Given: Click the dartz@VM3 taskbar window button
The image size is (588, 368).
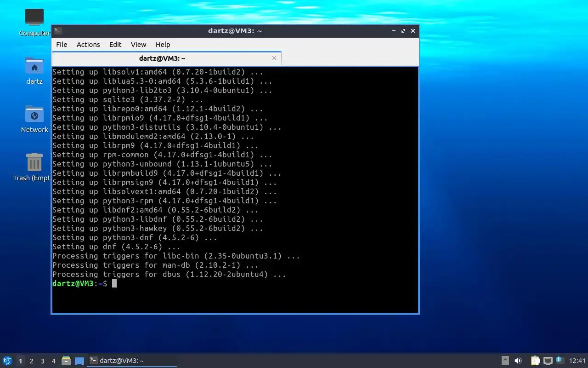Looking at the screenshot, I should click(132, 361).
